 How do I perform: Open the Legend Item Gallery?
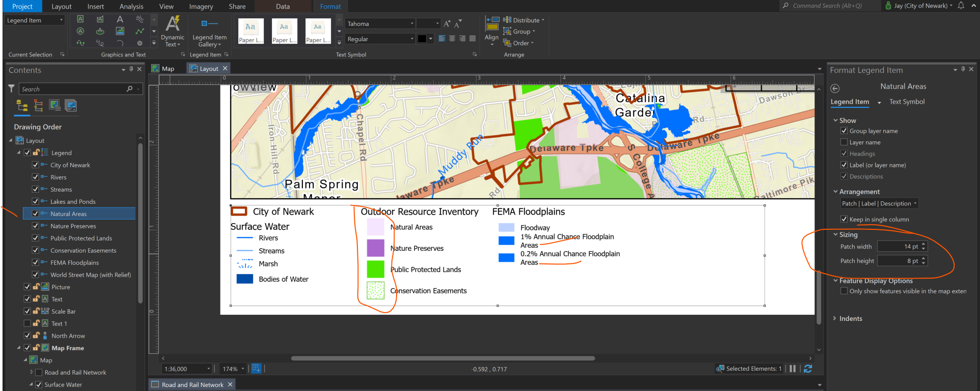pos(209,31)
